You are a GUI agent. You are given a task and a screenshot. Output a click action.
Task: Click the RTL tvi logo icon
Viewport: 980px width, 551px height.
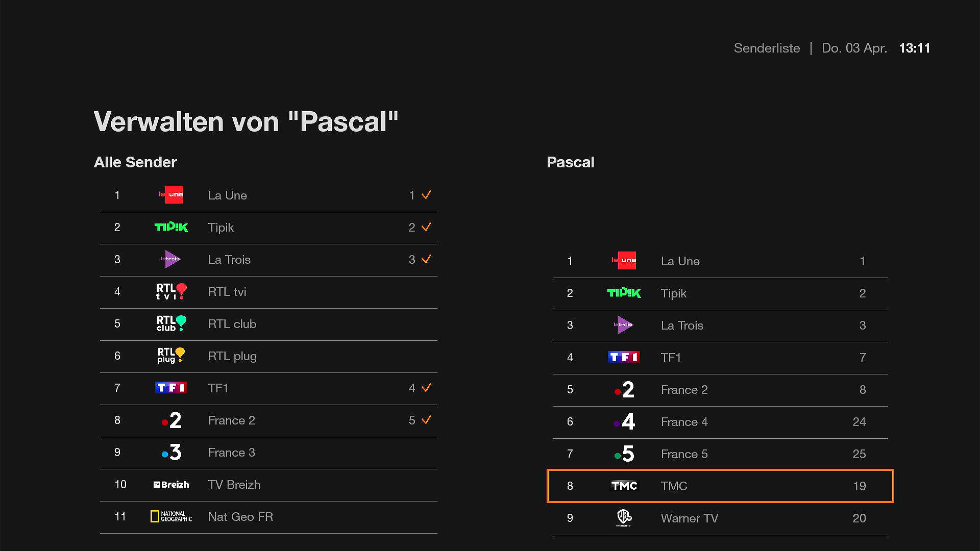pyautogui.click(x=171, y=292)
